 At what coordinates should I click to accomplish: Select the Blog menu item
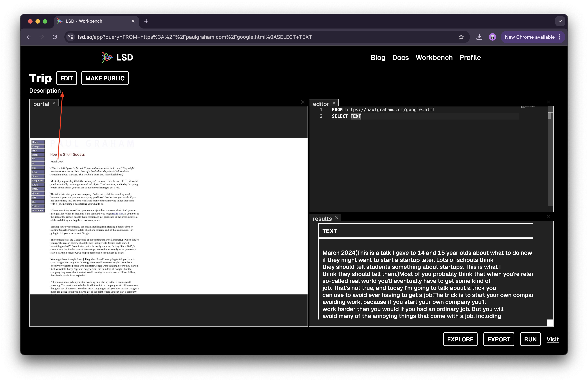pyautogui.click(x=378, y=57)
